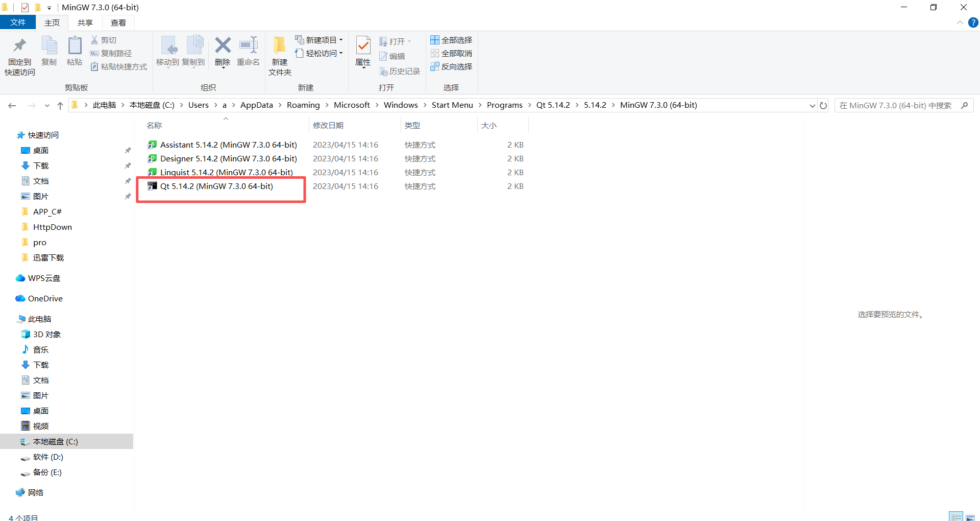
Task: Click Select All (全部选择)
Action: (451, 40)
